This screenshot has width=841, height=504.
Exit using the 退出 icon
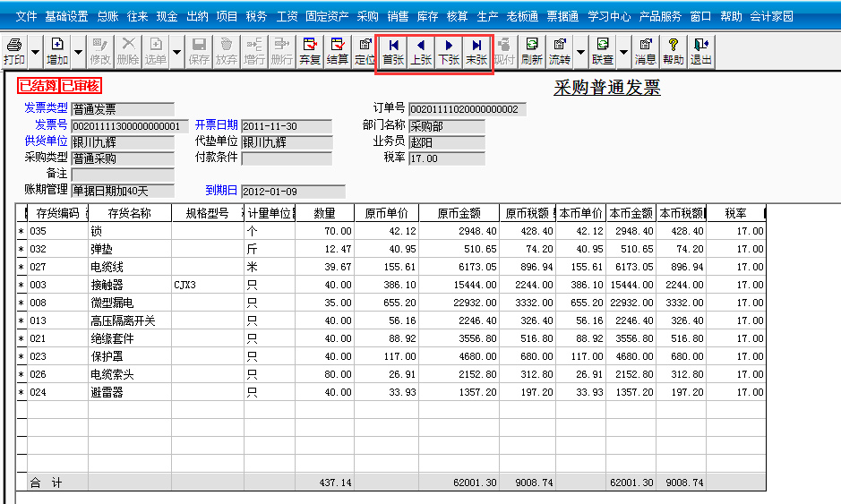(x=700, y=52)
